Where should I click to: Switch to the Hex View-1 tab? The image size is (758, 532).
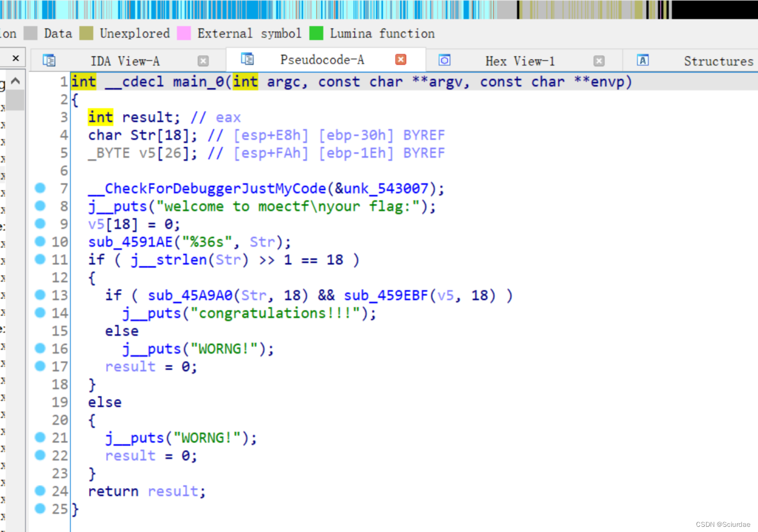(x=520, y=60)
